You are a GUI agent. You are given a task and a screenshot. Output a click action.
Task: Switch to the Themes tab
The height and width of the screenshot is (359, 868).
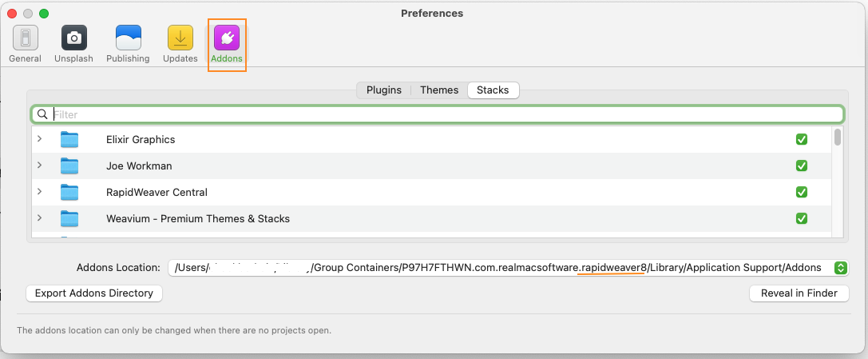(439, 90)
